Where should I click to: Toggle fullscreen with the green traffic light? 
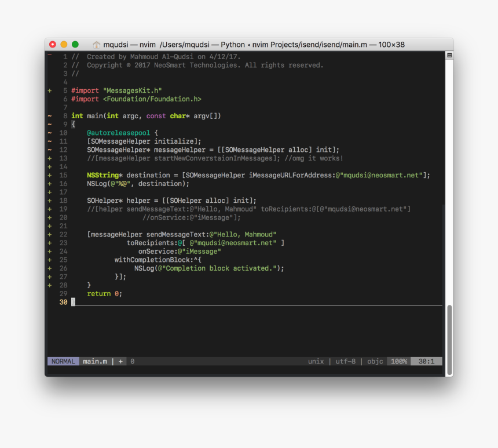75,43
